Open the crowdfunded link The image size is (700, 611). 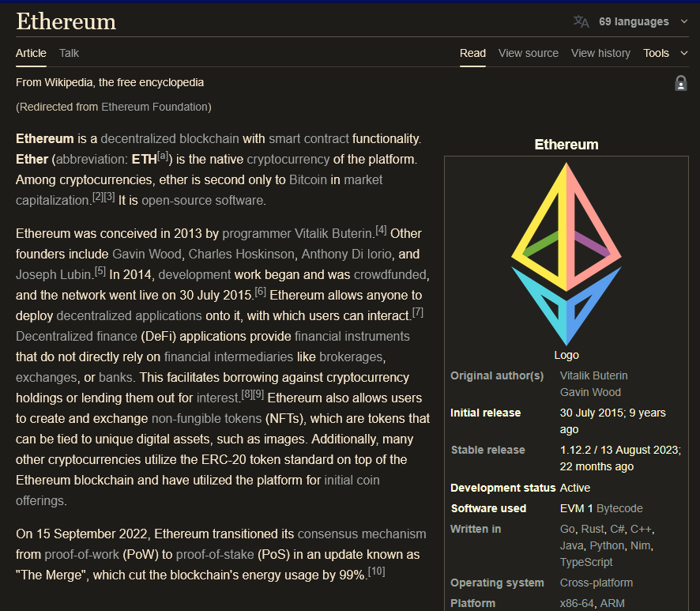(390, 275)
